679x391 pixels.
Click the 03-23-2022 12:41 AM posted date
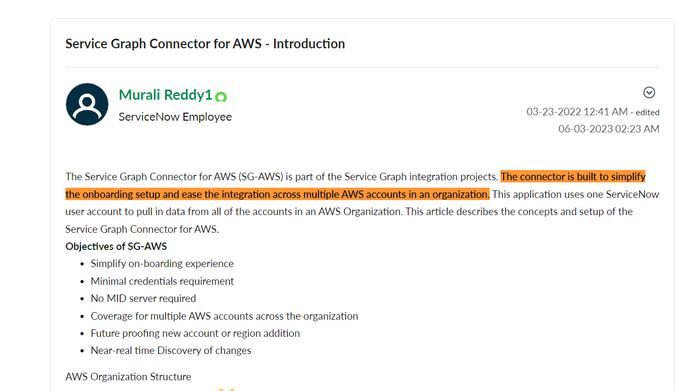(577, 112)
